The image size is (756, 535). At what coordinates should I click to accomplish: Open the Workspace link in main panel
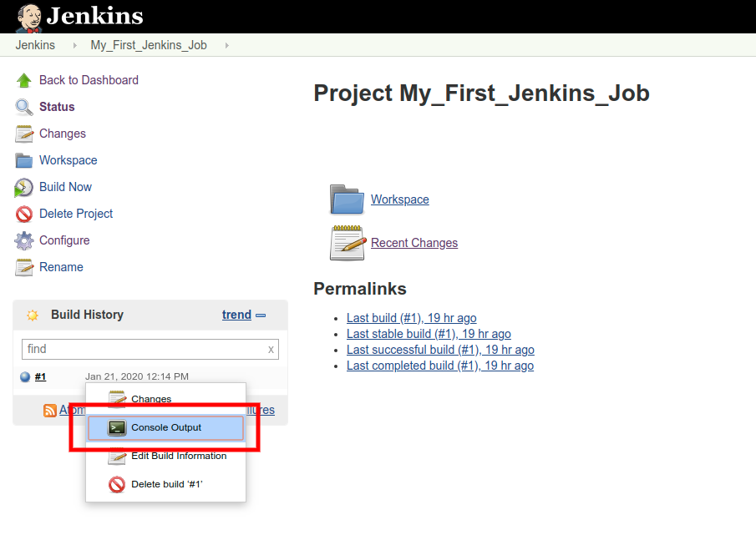[x=399, y=199]
